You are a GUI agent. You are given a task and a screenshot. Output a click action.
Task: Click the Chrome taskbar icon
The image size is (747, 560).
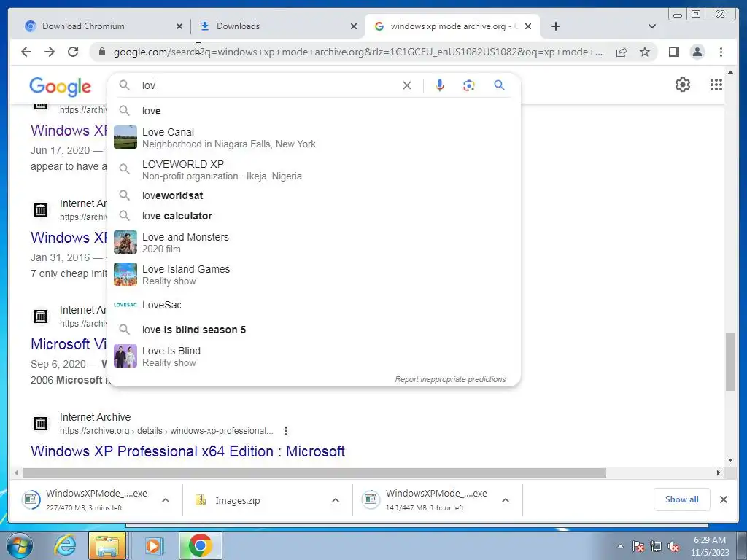click(x=201, y=545)
